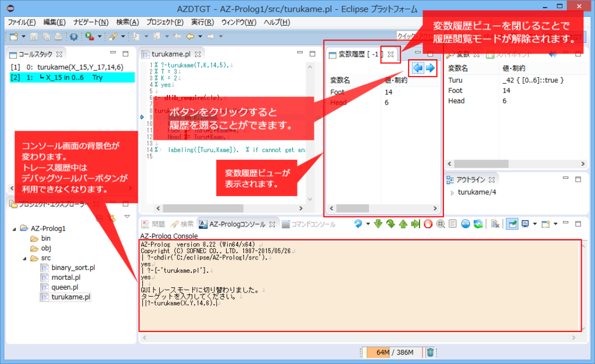The image size is (595, 364).
Task: Toggle Pin Console in the console toolbar
Action: tap(512, 223)
